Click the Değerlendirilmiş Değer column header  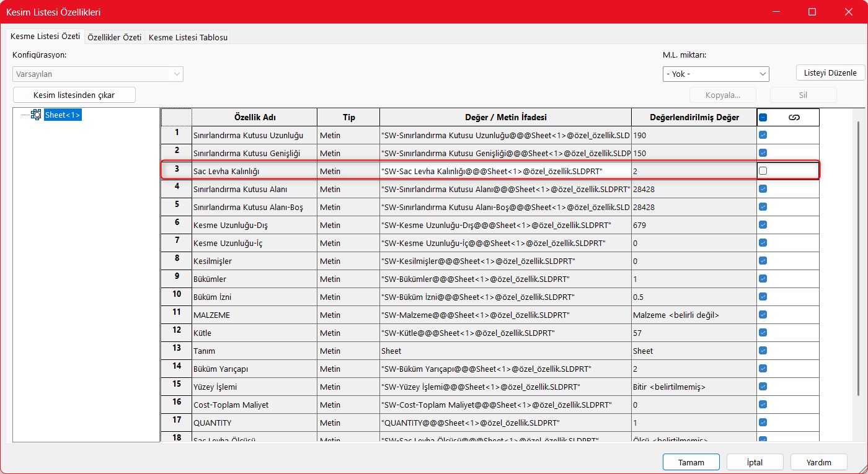(x=694, y=118)
